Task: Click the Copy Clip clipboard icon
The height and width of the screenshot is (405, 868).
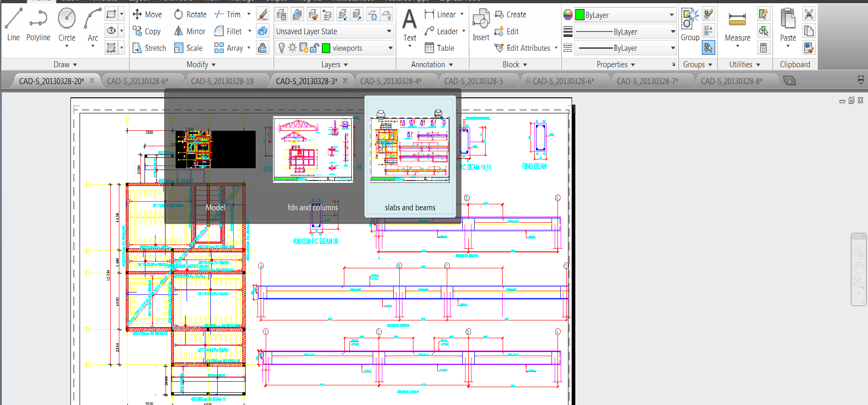Action: click(809, 31)
